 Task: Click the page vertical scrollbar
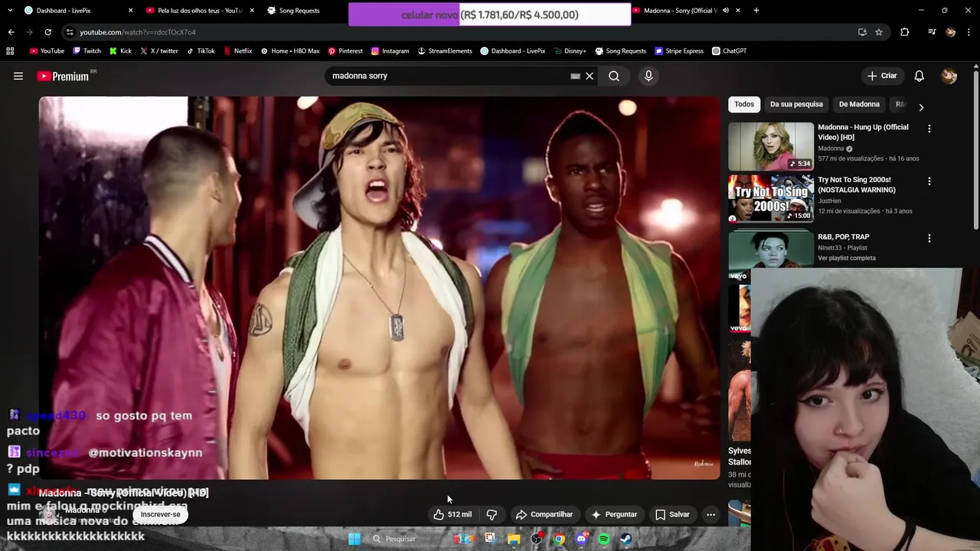click(976, 149)
